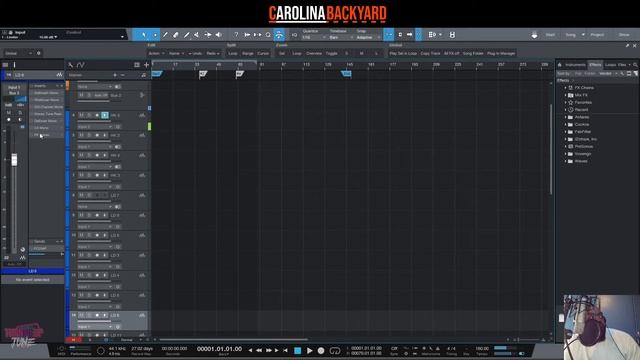
Task: Expand the Recent folder
Action: (x=565, y=110)
